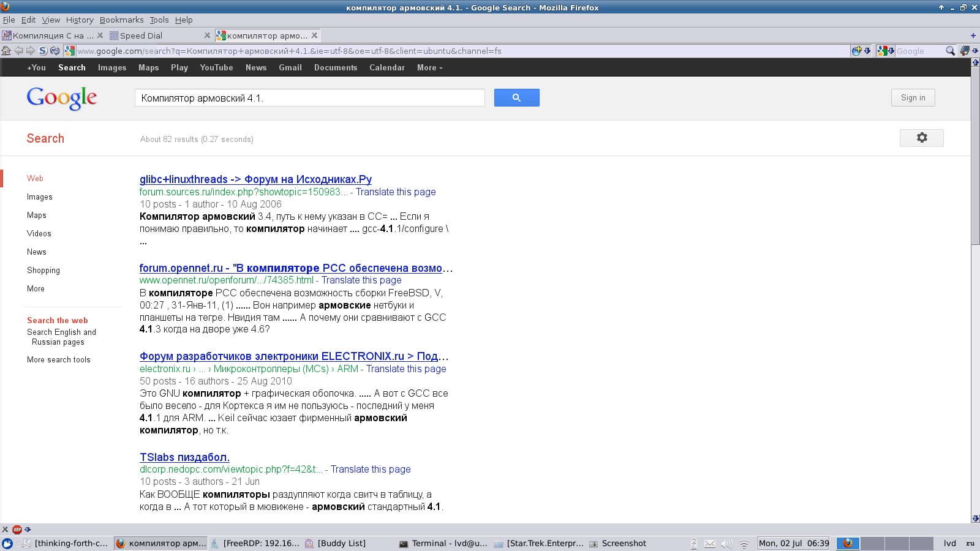Click the volume icon in system tray
Image resolution: width=980 pixels, height=551 pixels.
click(726, 544)
